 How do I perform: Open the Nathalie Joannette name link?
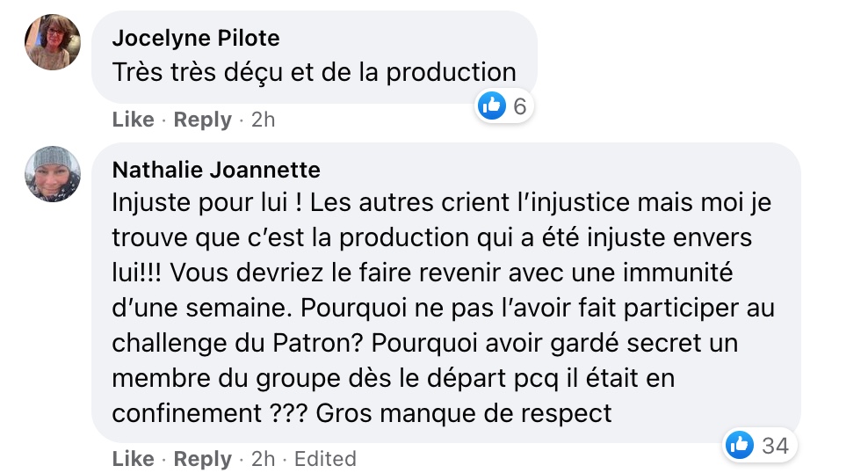[216, 169]
